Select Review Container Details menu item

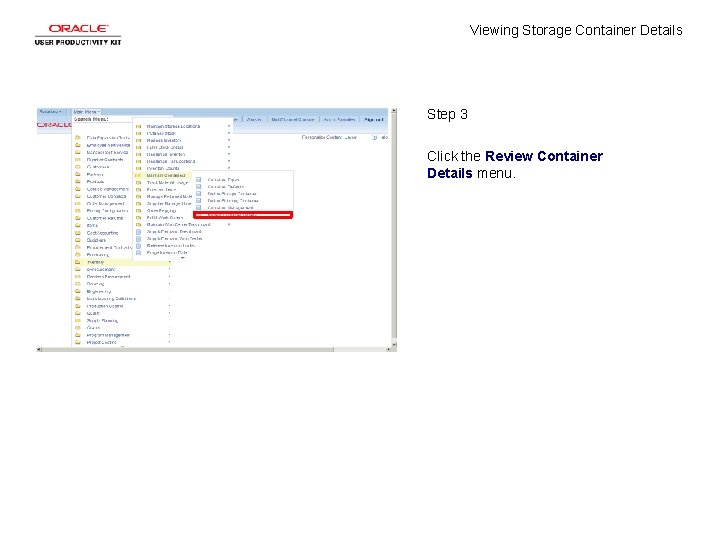(x=243, y=215)
